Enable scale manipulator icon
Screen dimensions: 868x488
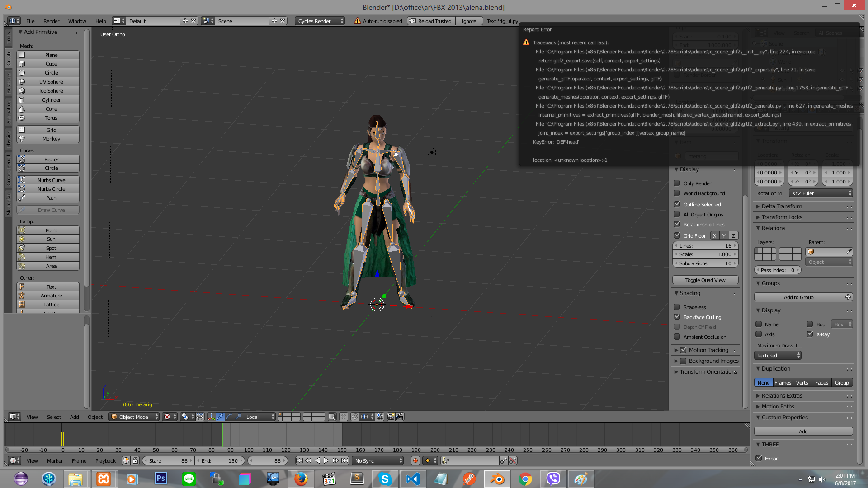point(238,417)
